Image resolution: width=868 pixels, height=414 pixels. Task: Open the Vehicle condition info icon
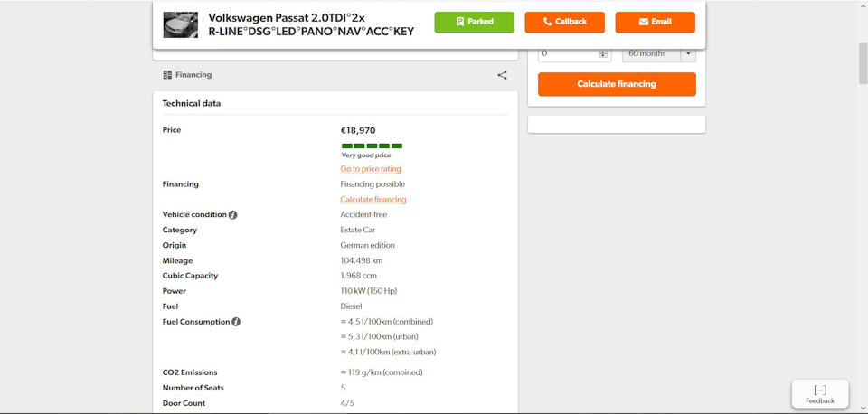point(233,215)
